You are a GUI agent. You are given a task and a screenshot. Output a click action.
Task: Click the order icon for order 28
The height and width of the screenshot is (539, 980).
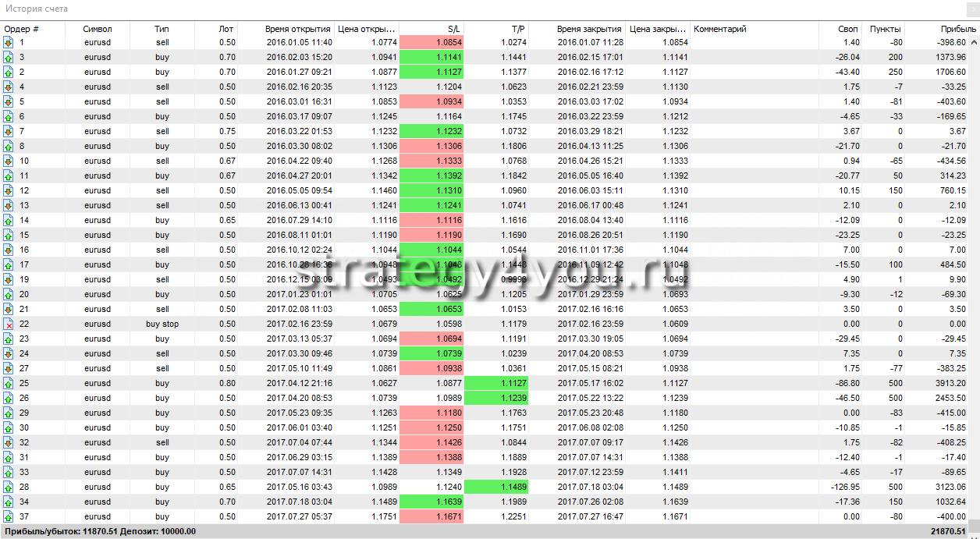[x=9, y=487]
